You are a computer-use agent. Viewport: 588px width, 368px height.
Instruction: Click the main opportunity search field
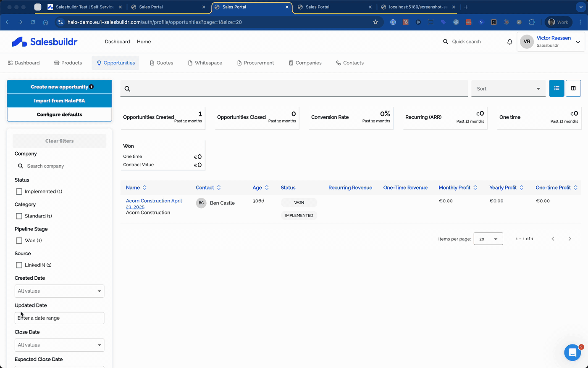pos(294,89)
